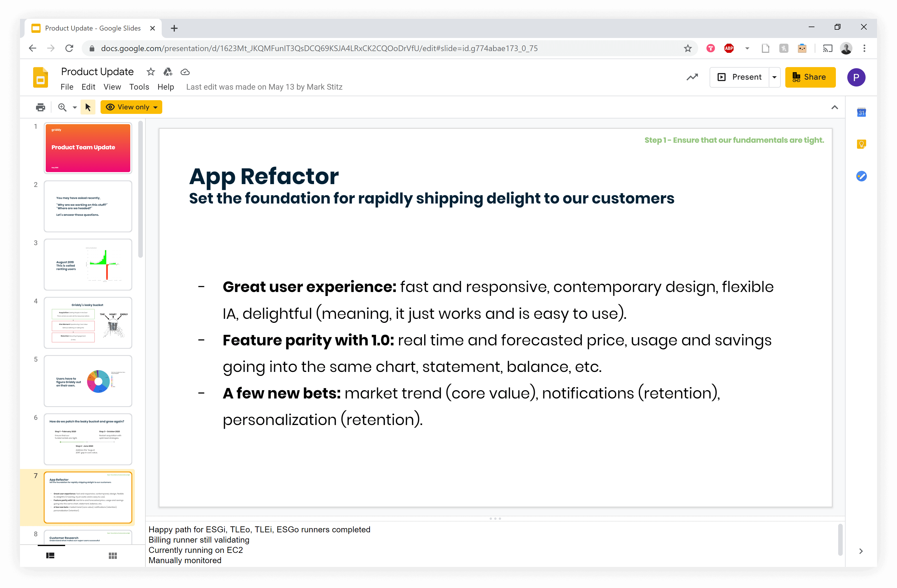Open the Present options dropdown arrow

pos(774,77)
